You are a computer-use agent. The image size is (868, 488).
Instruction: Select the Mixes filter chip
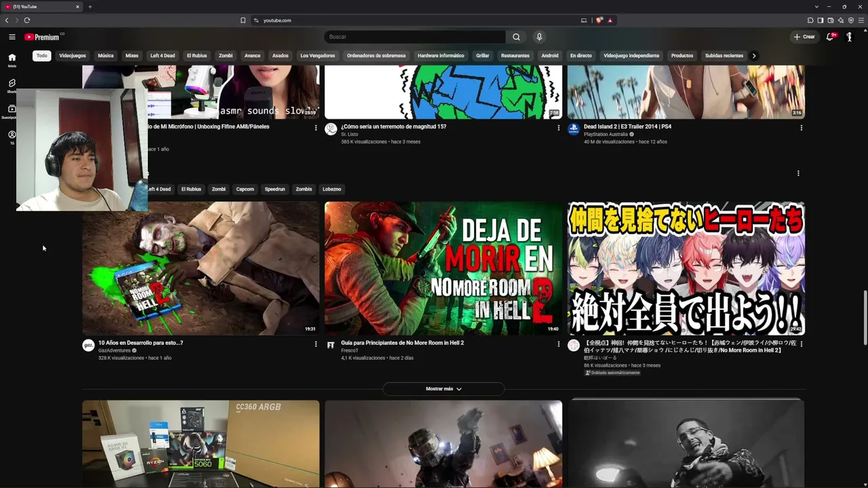[x=132, y=56]
